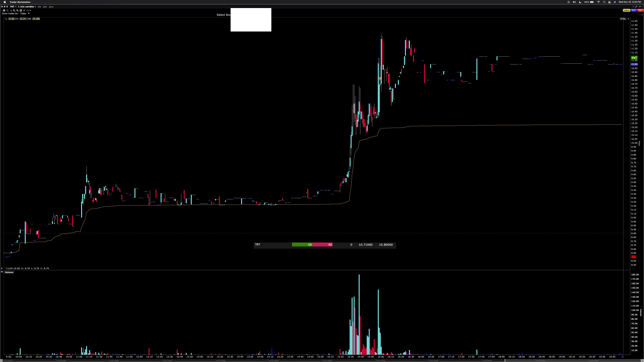Open Show trades for Today dropdown

tap(25, 13)
